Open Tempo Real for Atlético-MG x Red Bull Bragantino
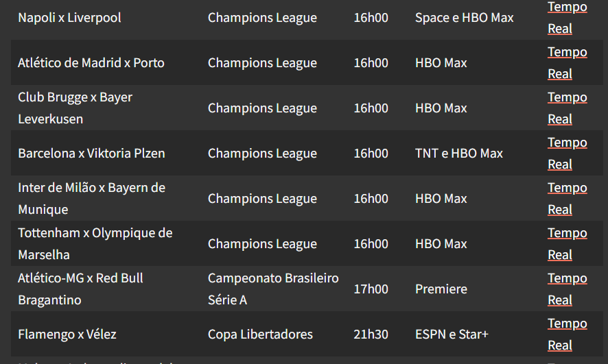This screenshot has width=608, height=364. [567, 289]
